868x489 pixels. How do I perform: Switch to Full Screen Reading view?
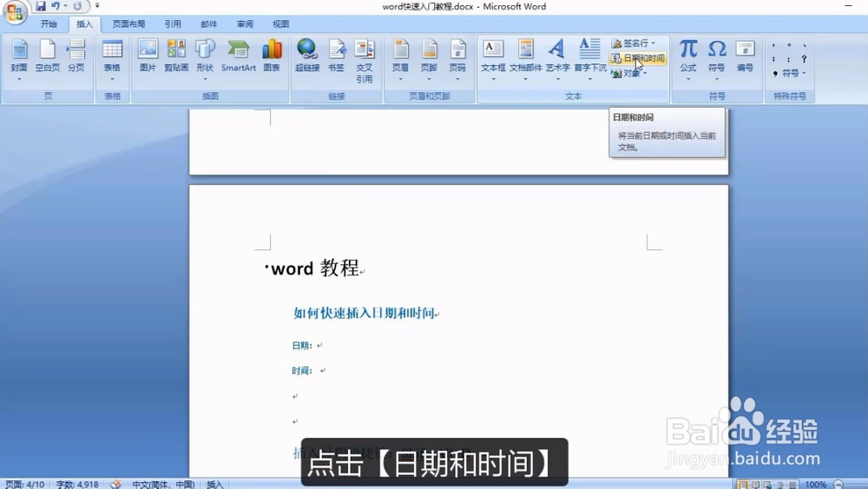755,485
